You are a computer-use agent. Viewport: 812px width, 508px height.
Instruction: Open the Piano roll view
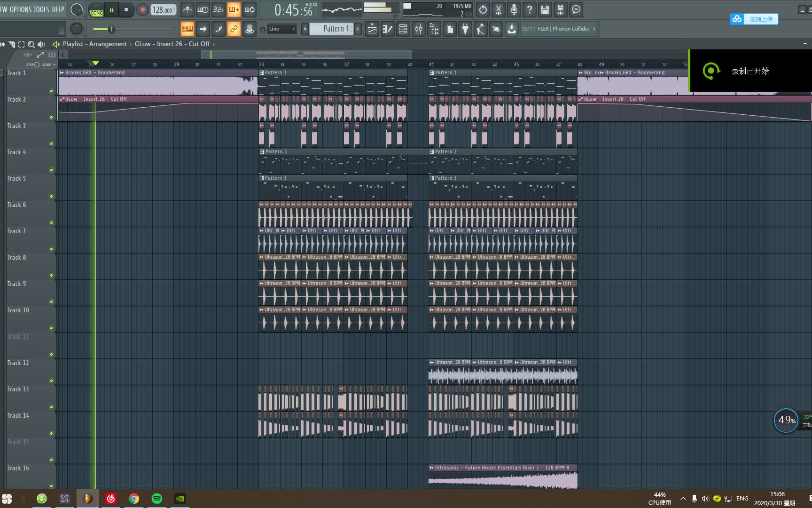pos(388,29)
